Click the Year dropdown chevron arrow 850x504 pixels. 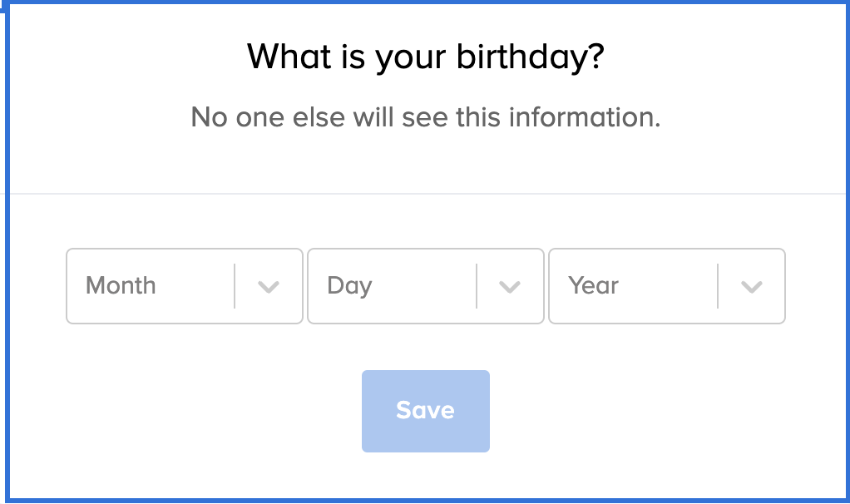tap(751, 287)
